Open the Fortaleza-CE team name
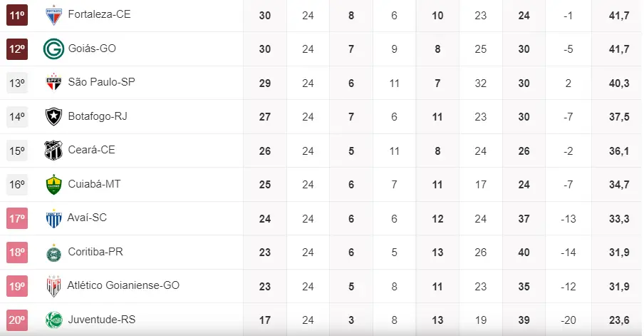Viewport: 644px width, 336px height. (99, 14)
